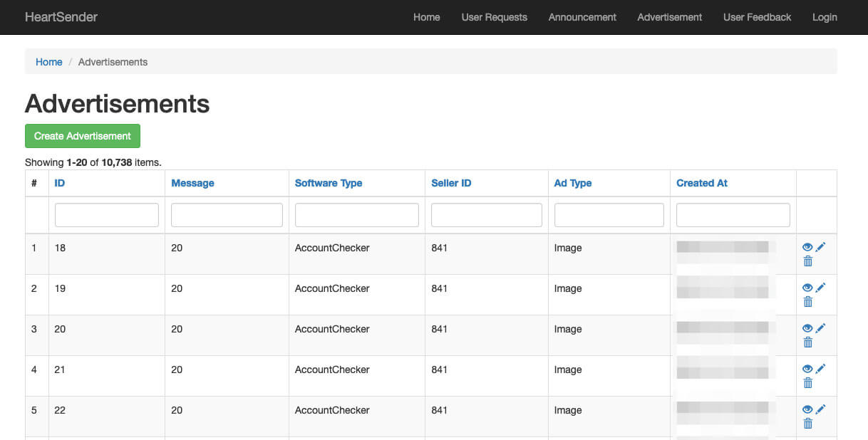Sort table by ID column header
868x440 pixels.
click(60, 183)
